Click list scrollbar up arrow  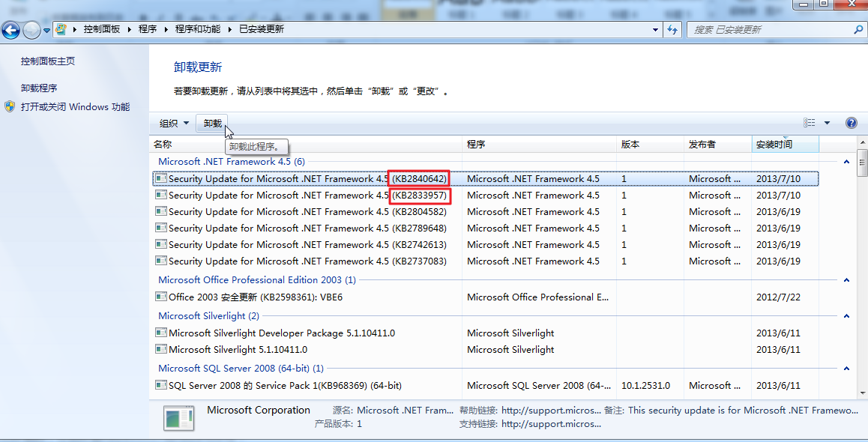863,144
